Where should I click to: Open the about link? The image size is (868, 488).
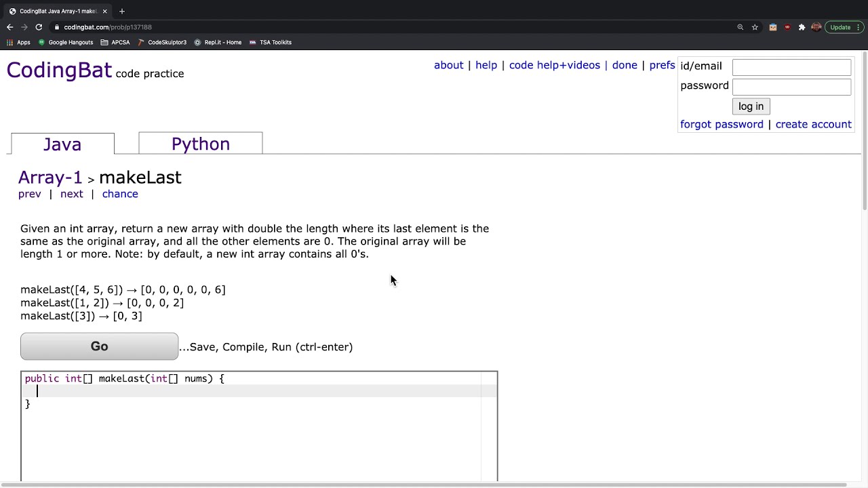coord(448,65)
